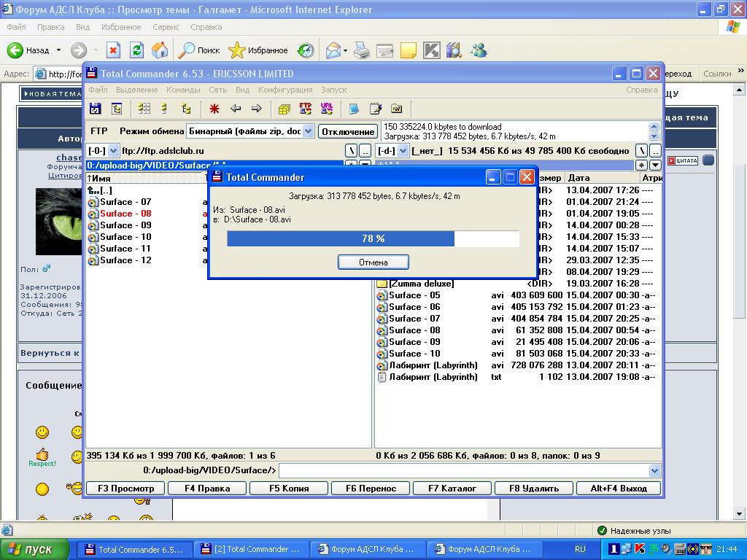Click the red asterisk invert selection icon
Screen dimensions: 747x560
tap(214, 109)
